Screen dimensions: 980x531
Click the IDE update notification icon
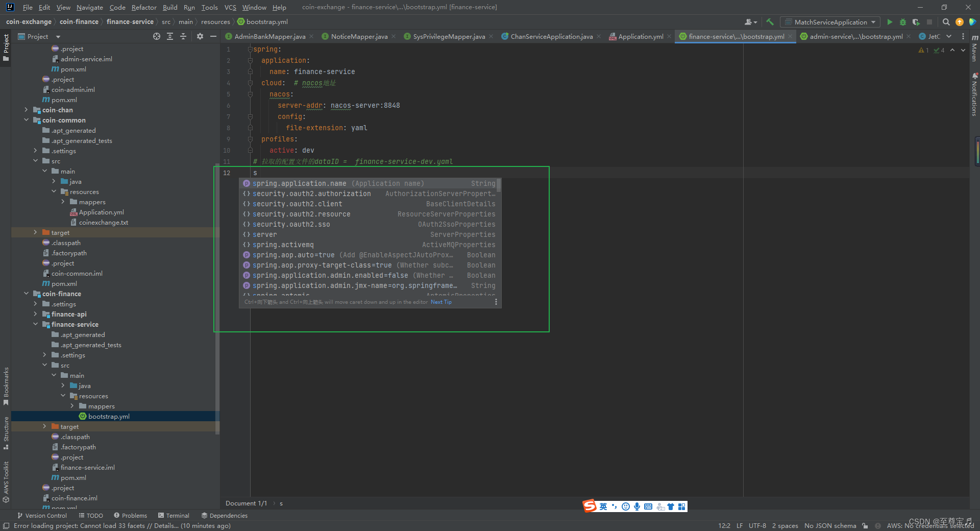(960, 22)
